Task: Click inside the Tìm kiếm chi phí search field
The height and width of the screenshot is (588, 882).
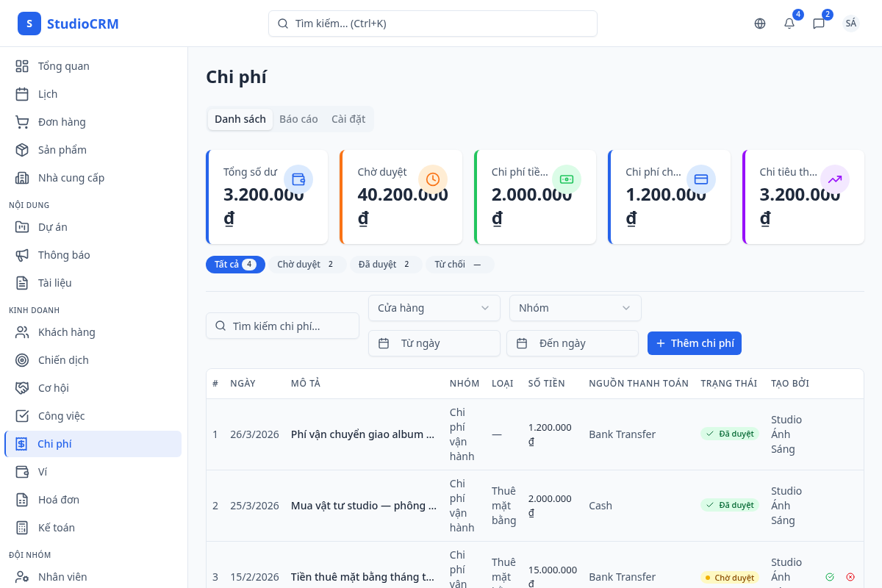Action: pos(282,326)
